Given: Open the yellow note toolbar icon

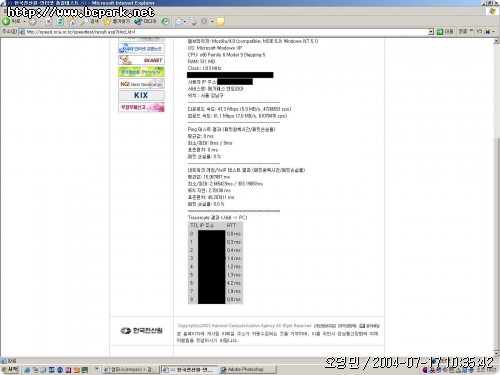Looking at the screenshot, I should click(220, 22).
